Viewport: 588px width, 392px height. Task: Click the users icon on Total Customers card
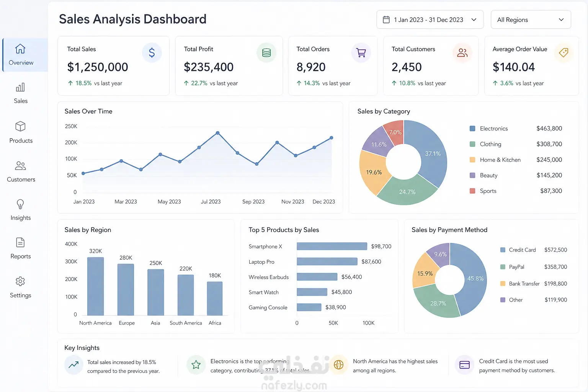click(x=462, y=52)
